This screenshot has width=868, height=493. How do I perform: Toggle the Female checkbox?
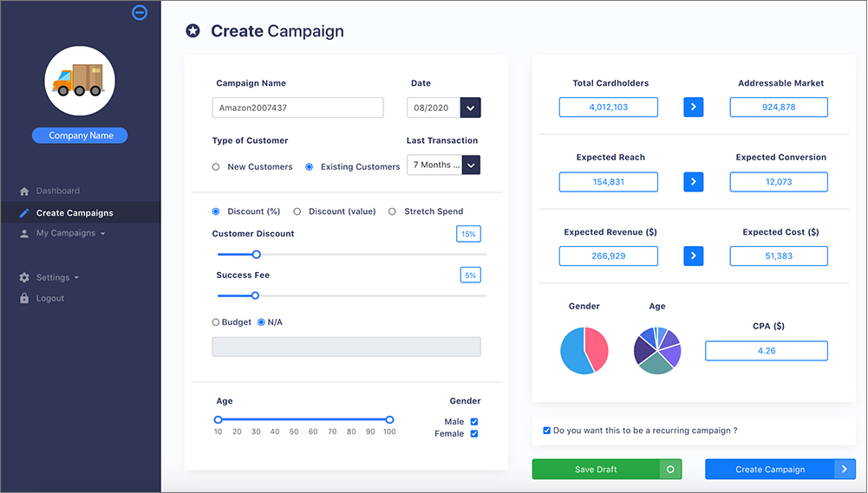point(474,434)
